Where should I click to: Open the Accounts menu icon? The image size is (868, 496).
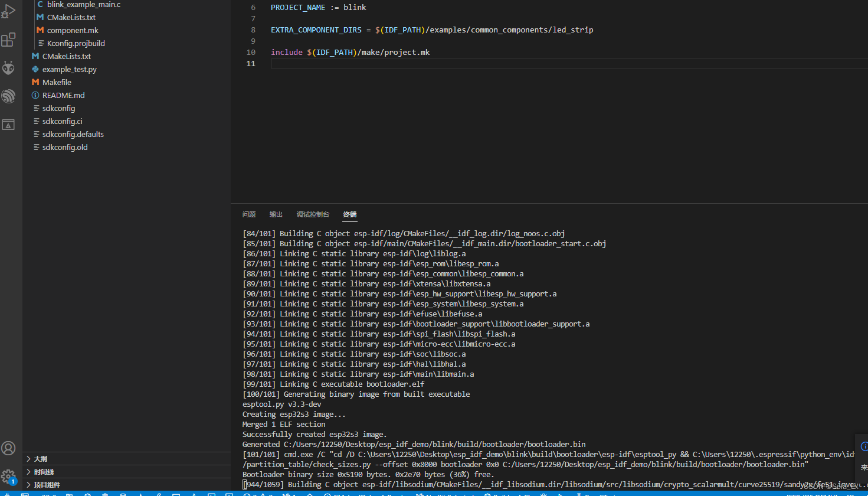[x=8, y=448]
